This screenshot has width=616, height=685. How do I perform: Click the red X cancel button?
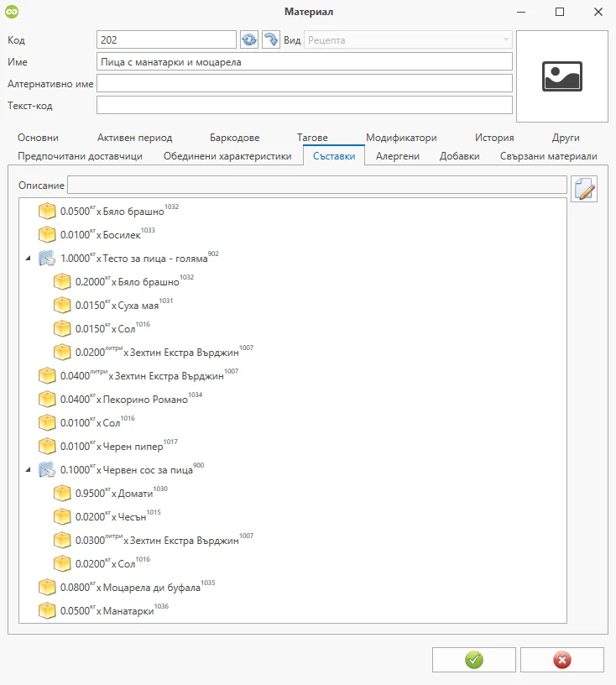pyautogui.click(x=561, y=660)
